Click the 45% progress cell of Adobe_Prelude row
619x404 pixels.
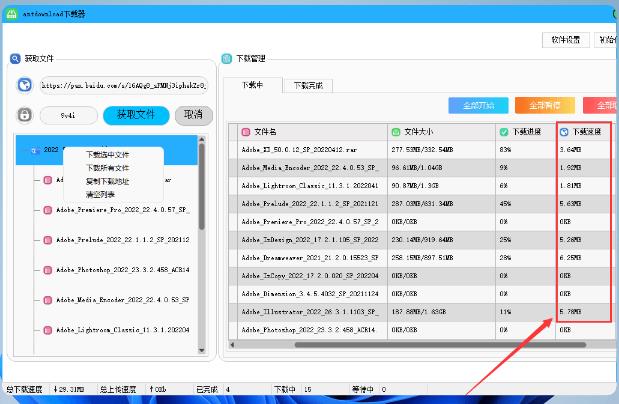pos(525,204)
